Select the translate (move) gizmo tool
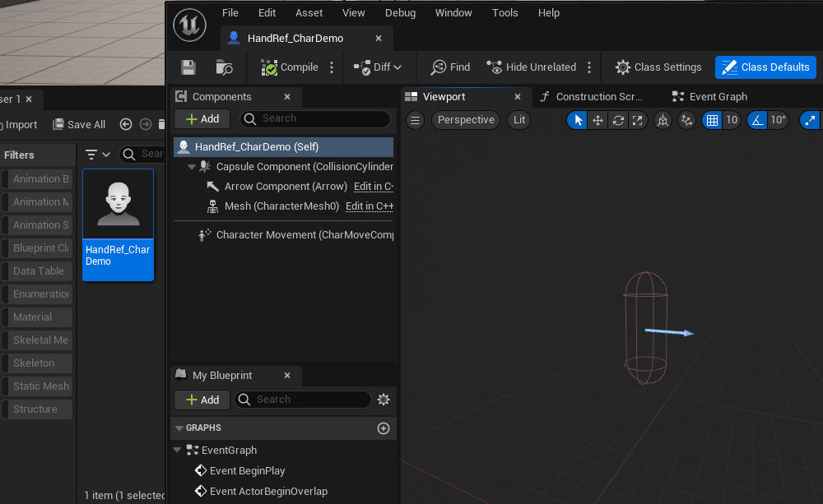The height and width of the screenshot is (504, 823). click(597, 120)
